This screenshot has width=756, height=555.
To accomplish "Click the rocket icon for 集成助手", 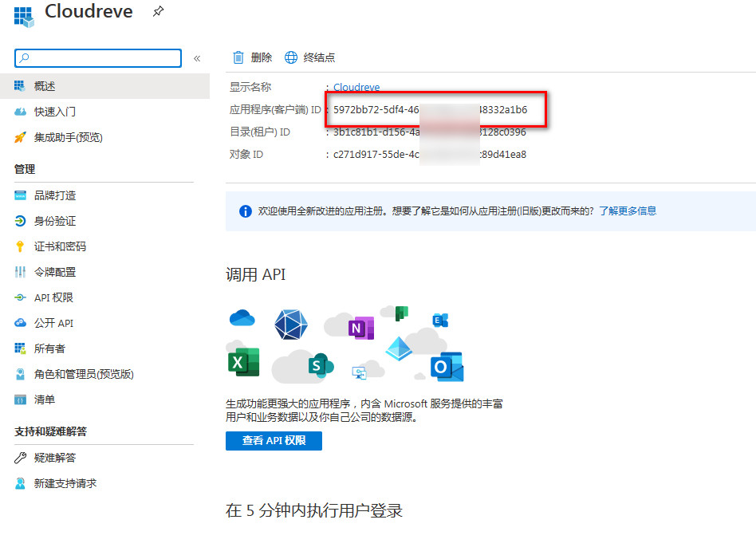I will (20, 137).
